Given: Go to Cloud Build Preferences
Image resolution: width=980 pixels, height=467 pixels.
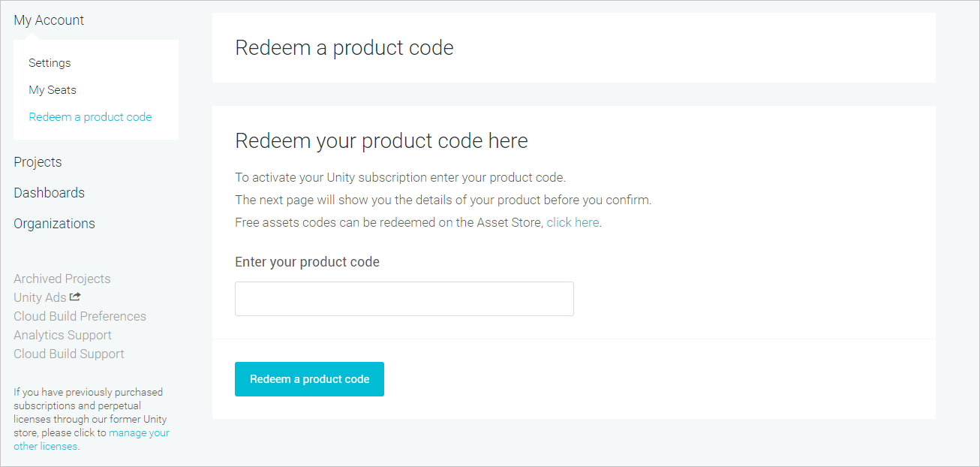Looking at the screenshot, I should coord(80,316).
